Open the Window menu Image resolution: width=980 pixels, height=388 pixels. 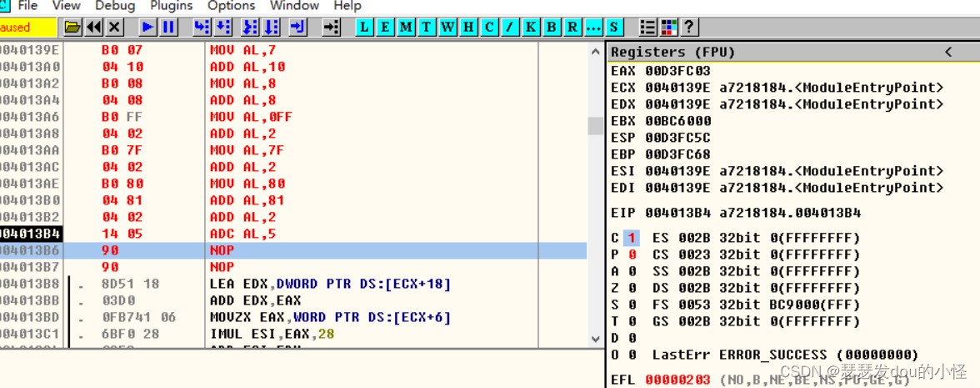[294, 7]
